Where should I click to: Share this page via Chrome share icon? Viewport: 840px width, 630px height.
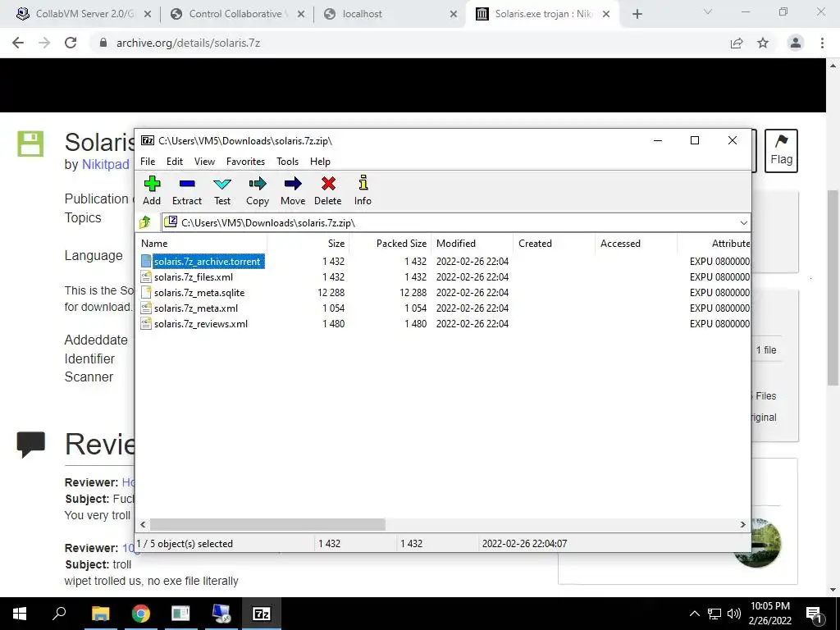point(737,43)
